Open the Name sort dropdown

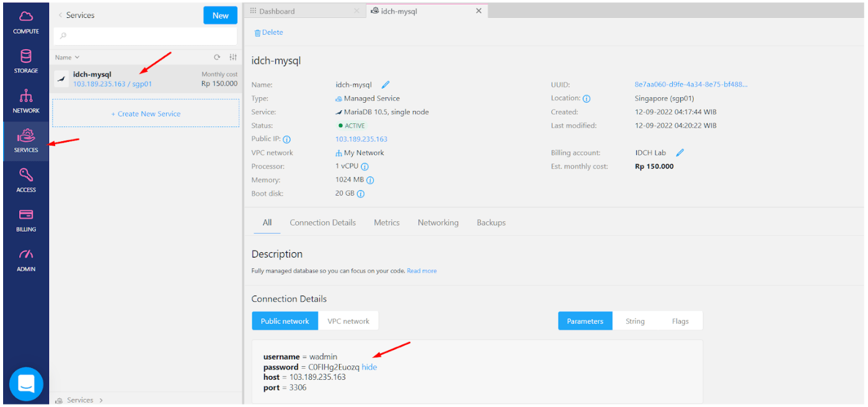(67, 58)
